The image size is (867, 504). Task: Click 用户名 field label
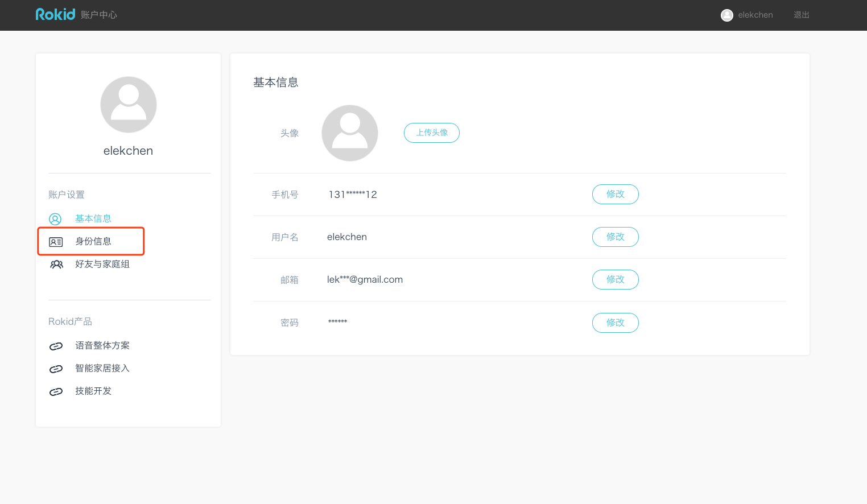(285, 237)
